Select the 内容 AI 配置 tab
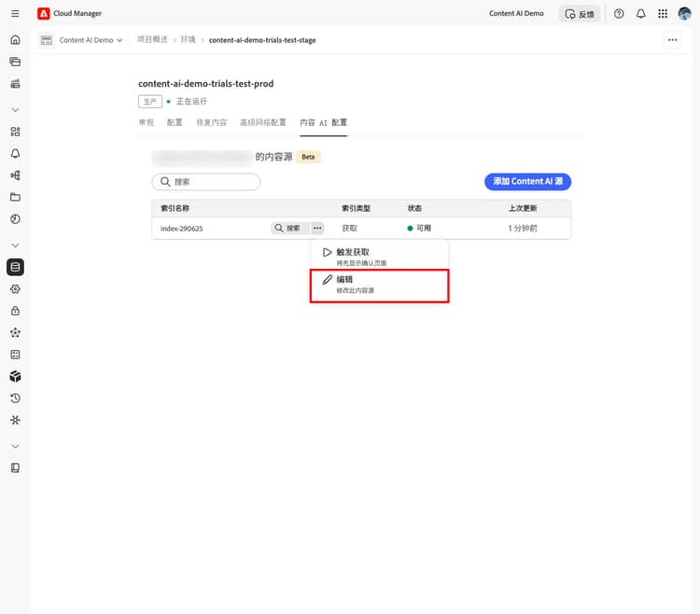 pyautogui.click(x=323, y=123)
